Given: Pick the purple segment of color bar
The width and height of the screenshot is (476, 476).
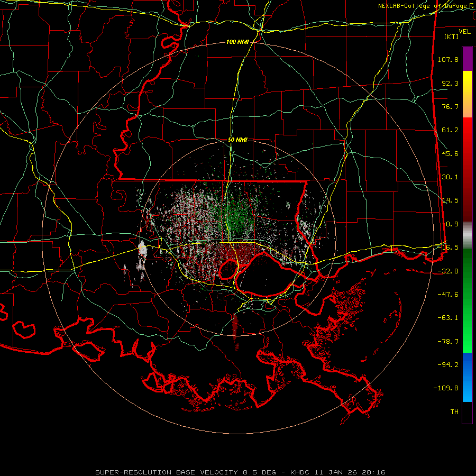Looking at the screenshot, I should [x=467, y=59].
